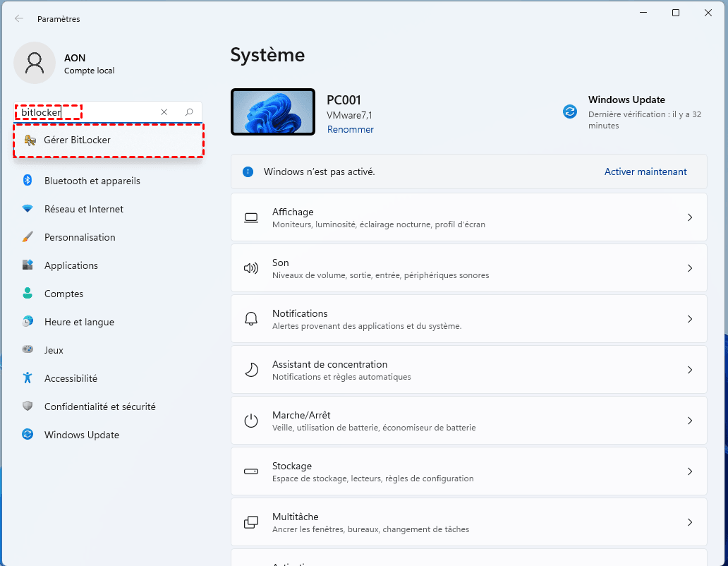Image resolution: width=728 pixels, height=566 pixels.
Task: Click the Renommer link
Action: (x=350, y=129)
